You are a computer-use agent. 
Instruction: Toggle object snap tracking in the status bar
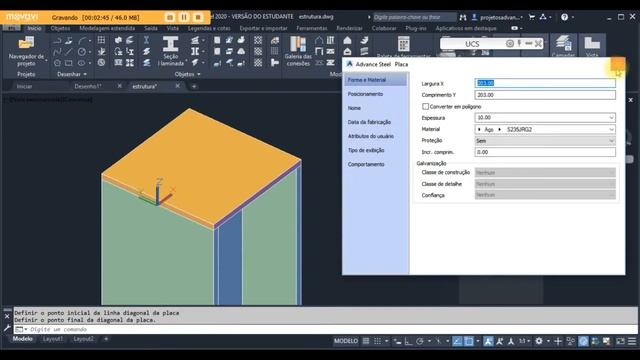[x=458, y=341]
